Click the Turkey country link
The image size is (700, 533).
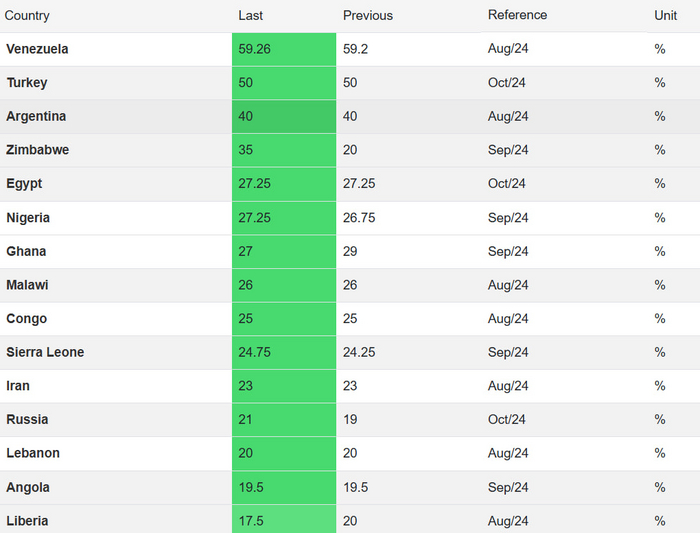point(27,83)
